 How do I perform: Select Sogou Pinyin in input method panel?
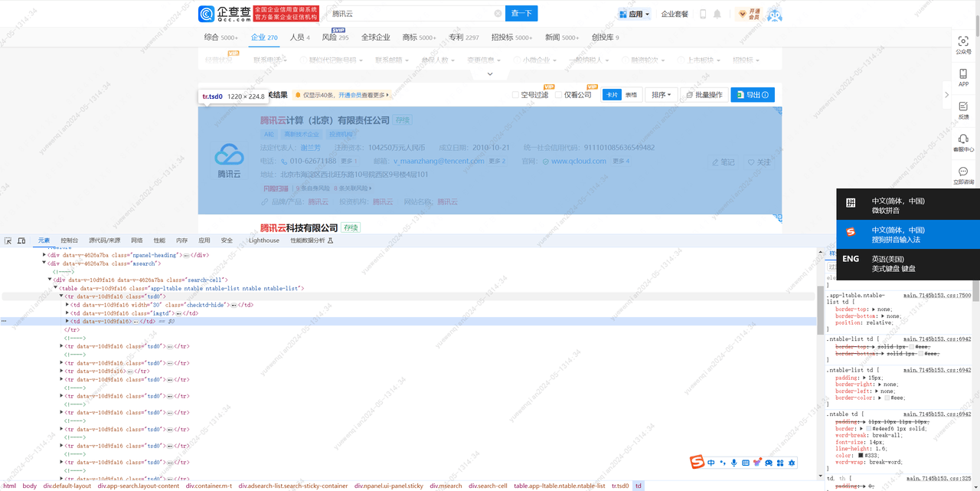pos(906,234)
